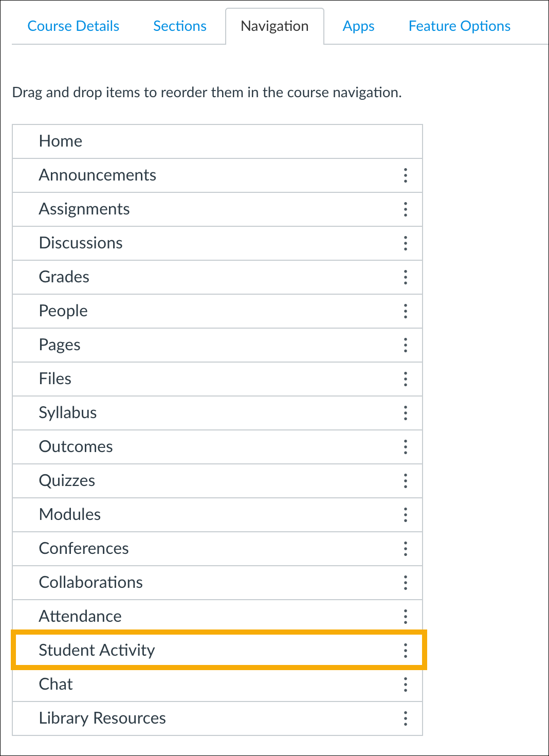549x756 pixels.
Task: Open the three-dot menu for Collaborations
Action: coord(406,583)
